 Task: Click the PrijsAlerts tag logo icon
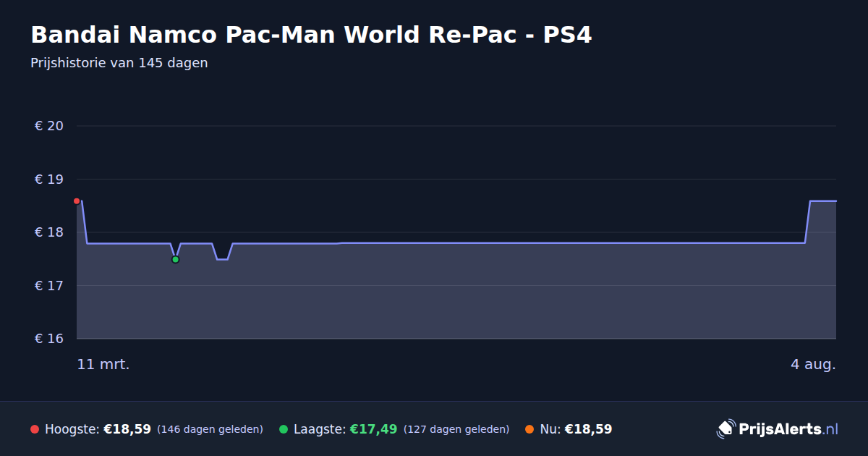pyautogui.click(x=726, y=428)
